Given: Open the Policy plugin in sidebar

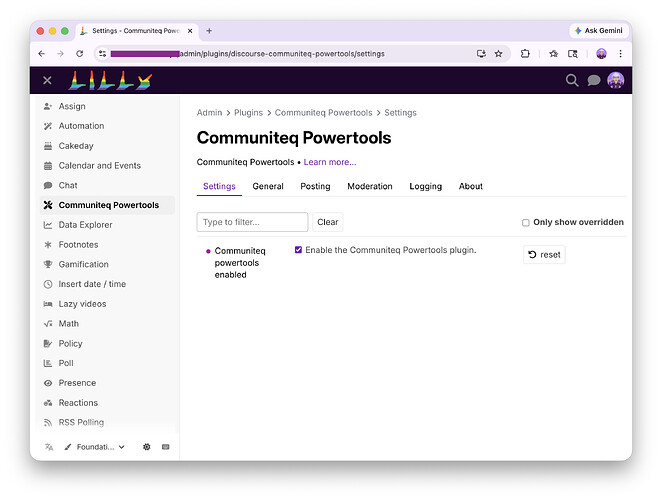Looking at the screenshot, I should coord(107,344).
